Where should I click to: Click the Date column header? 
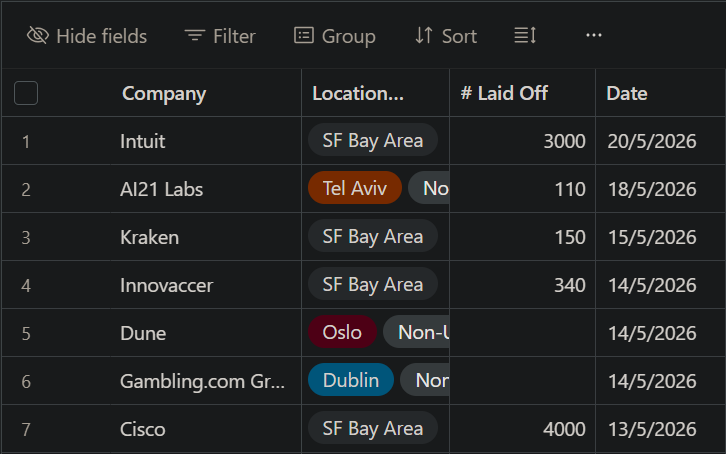[661, 93]
